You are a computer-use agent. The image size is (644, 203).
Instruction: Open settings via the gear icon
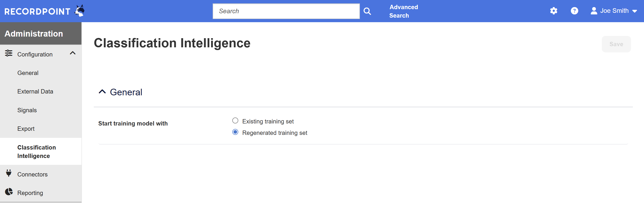click(553, 11)
